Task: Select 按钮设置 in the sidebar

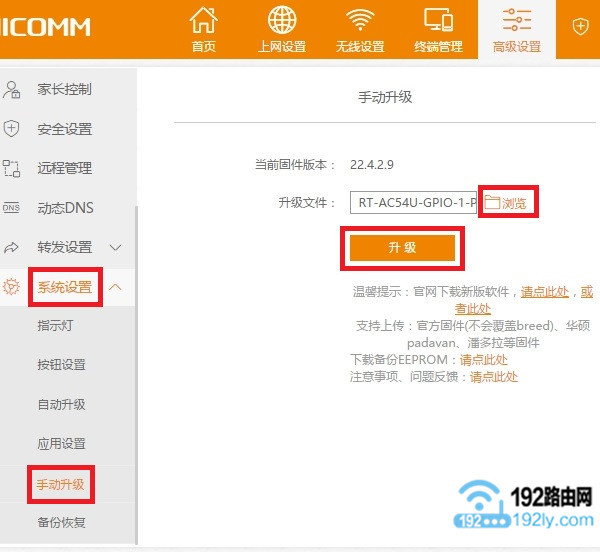Action: point(61,365)
